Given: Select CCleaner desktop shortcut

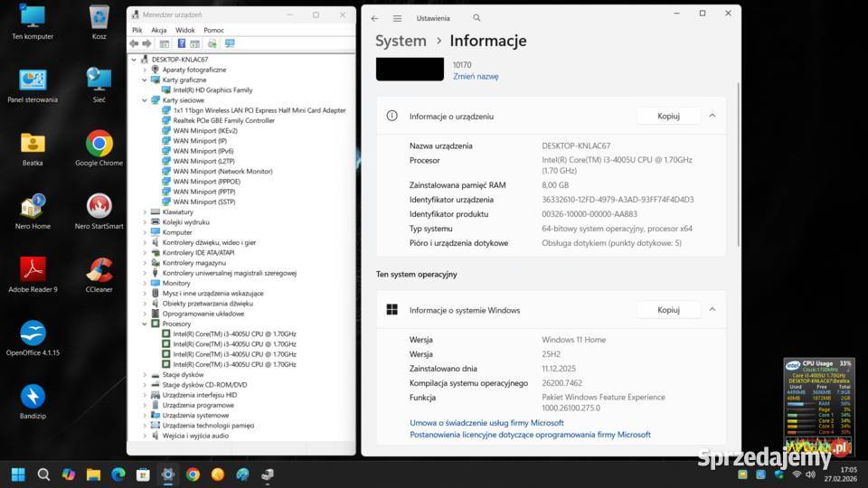Looking at the screenshot, I should coord(99,275).
